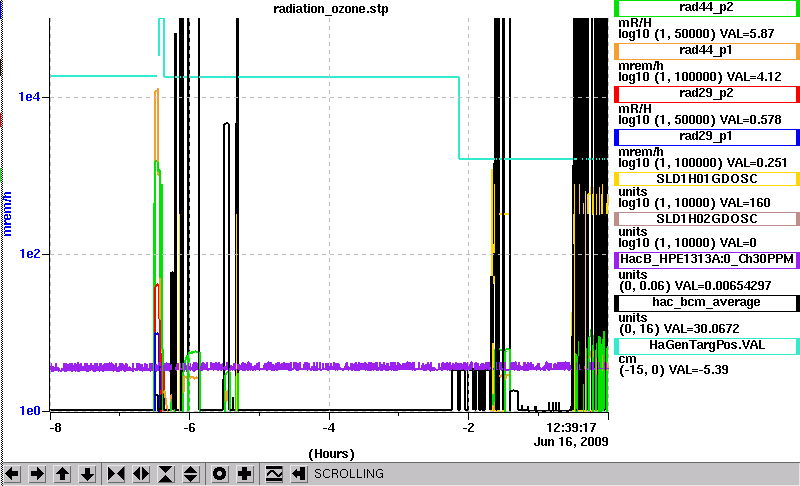Select the HacB_HPE1313A:0_Ch30PPM legend entry
The height and width of the screenshot is (486, 800).
click(707, 260)
